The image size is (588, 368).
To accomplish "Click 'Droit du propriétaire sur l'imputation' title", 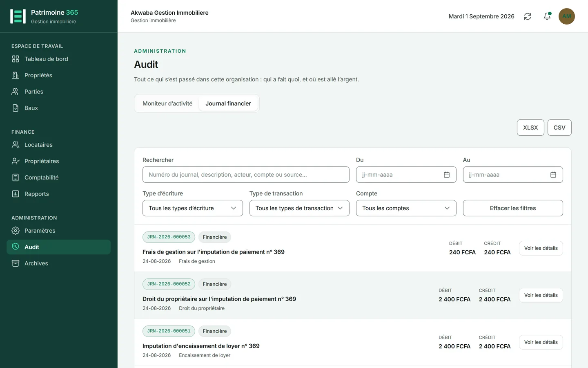I will pos(219,299).
